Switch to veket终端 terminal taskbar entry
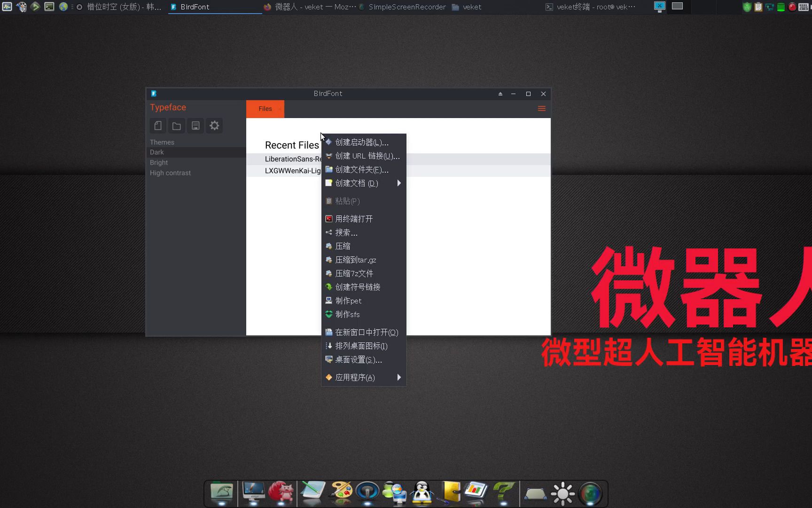812x508 pixels. (x=591, y=7)
